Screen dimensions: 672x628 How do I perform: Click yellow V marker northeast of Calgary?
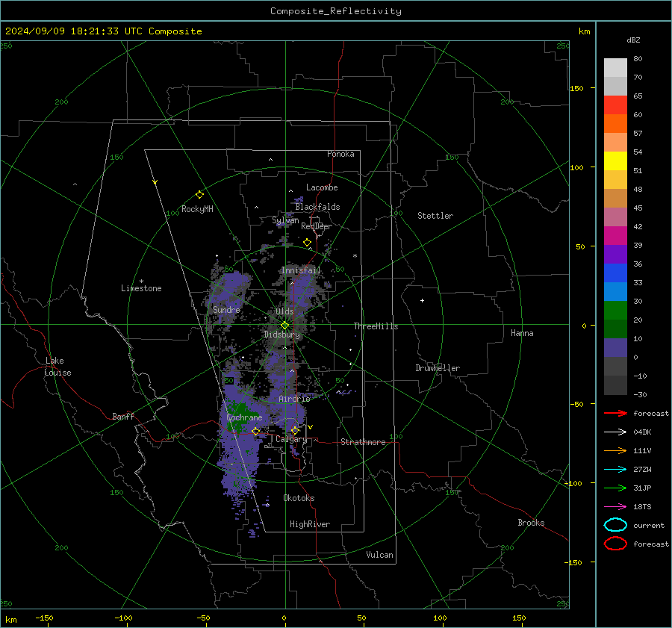click(x=311, y=427)
